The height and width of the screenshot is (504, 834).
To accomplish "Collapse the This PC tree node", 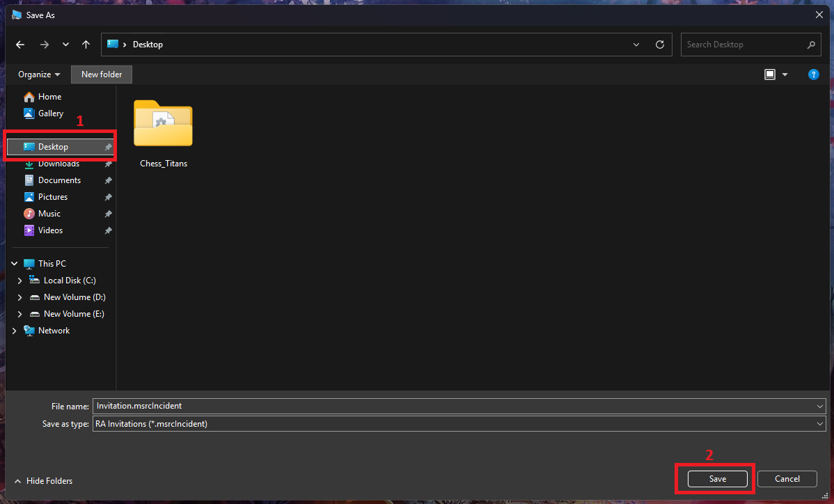I will click(15, 264).
